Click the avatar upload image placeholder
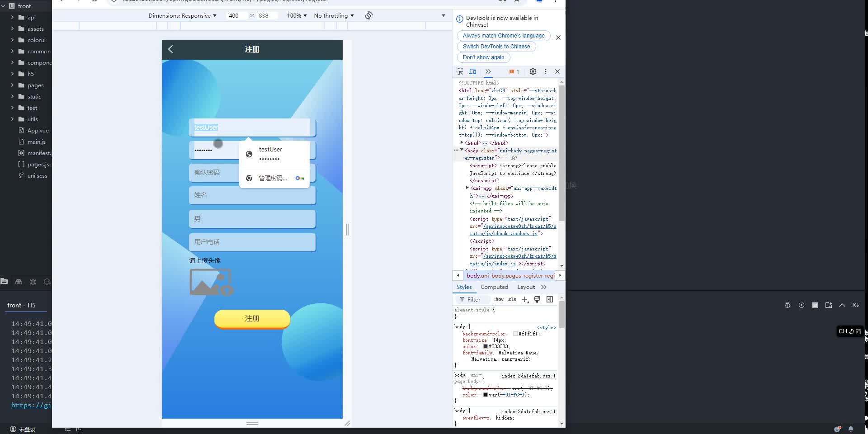This screenshot has height=434, width=868. pyautogui.click(x=211, y=282)
